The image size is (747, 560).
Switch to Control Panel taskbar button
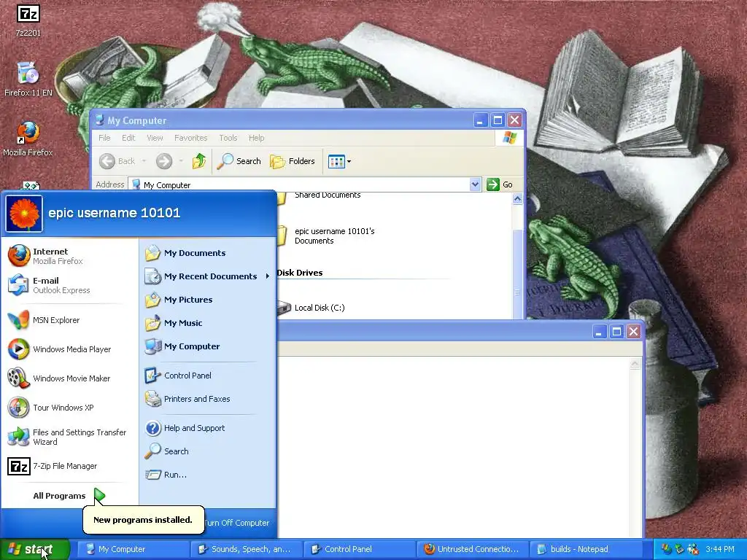[359, 549]
